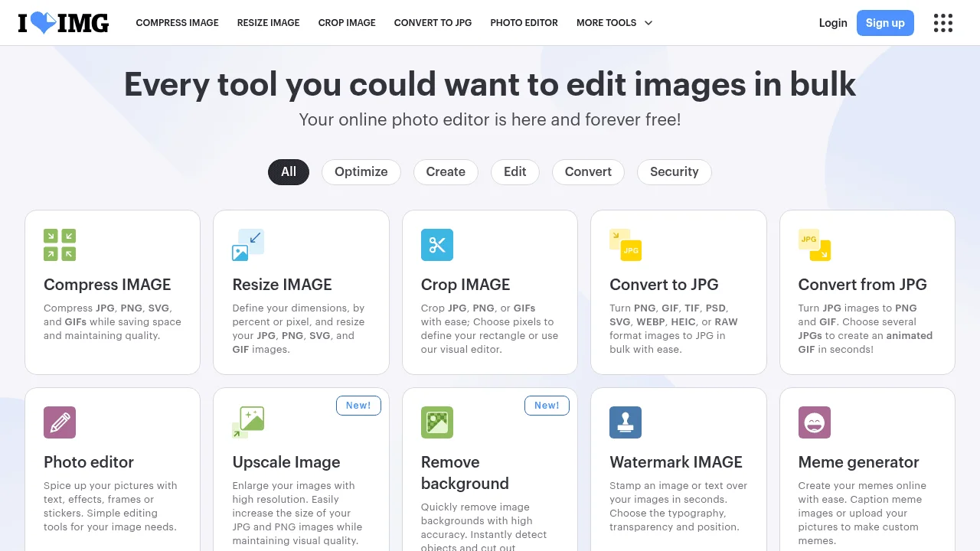Viewport: 980px width, 551px height.
Task: Click the Meme generator smiley icon
Action: click(x=815, y=422)
